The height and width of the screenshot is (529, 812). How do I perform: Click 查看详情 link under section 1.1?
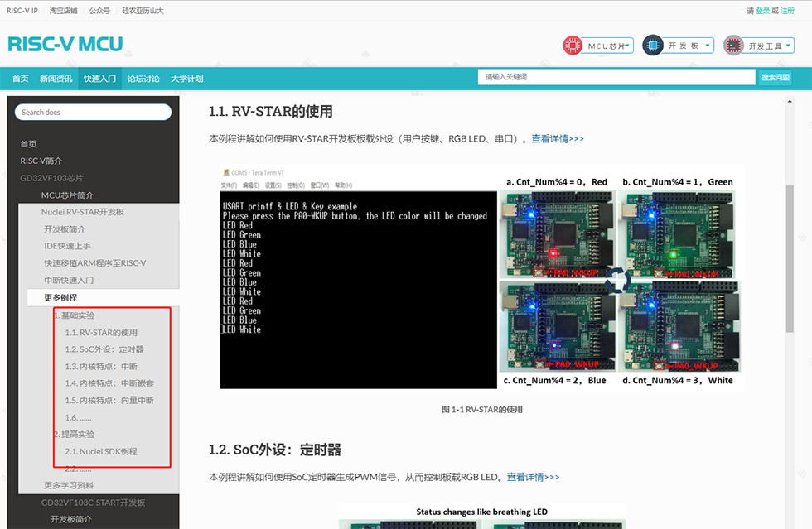tap(557, 139)
